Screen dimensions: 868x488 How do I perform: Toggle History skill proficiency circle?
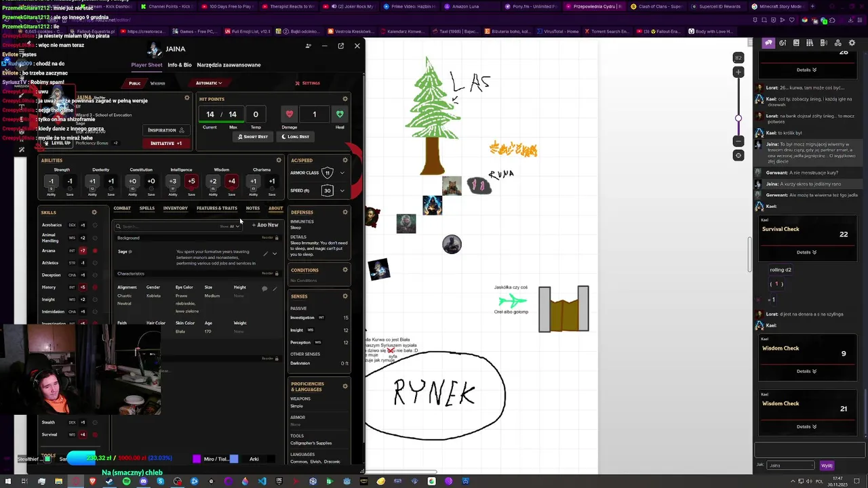pos(94,287)
